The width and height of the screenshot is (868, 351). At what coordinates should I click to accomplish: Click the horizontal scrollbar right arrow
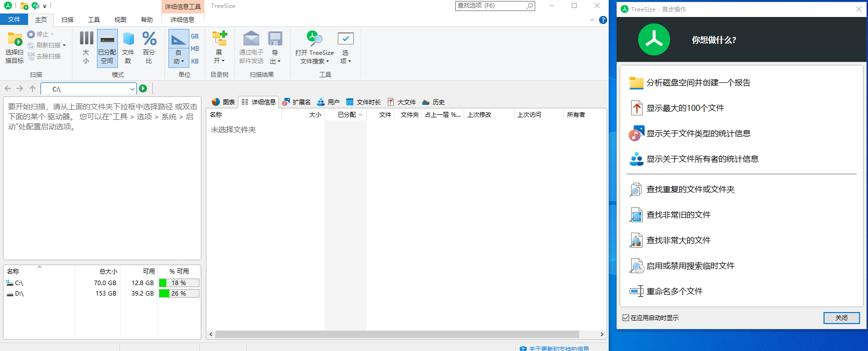pyautogui.click(x=602, y=335)
